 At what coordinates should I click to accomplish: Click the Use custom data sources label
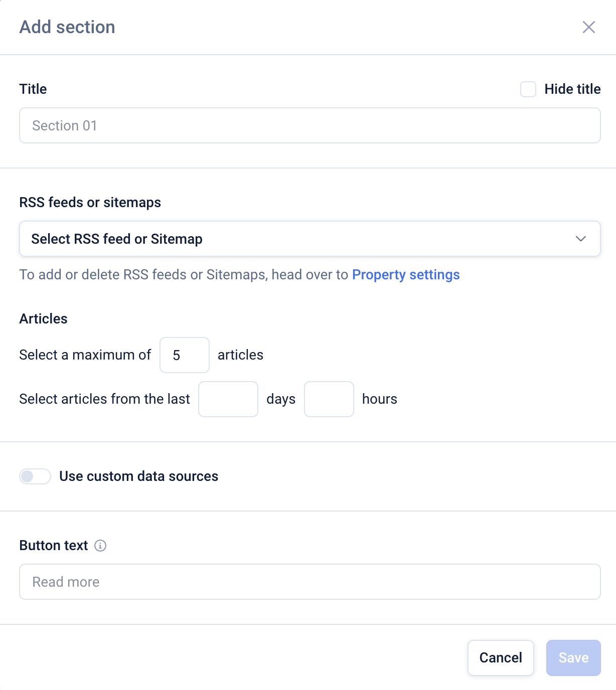[x=138, y=476]
